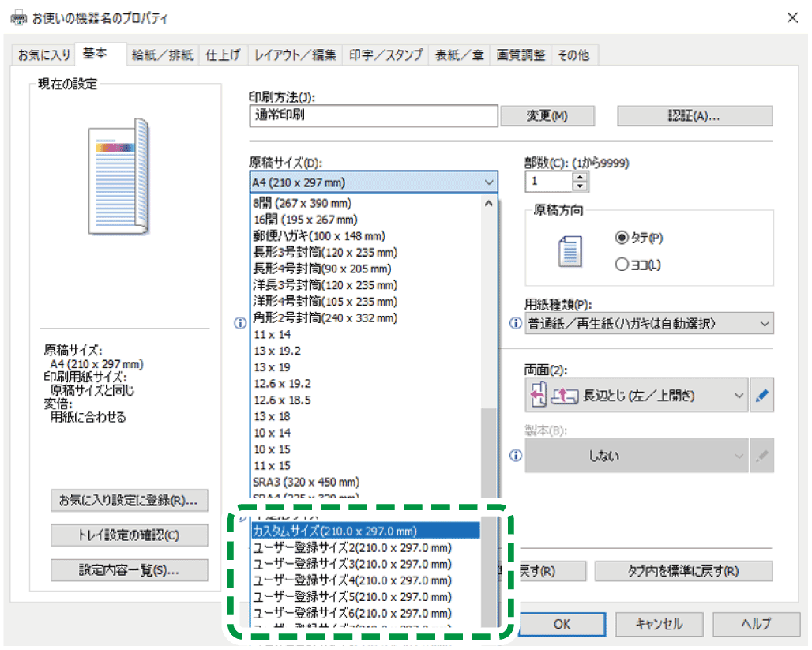Open the 用紙種類 paper type dropdown
The image size is (812, 650).
pos(649,324)
